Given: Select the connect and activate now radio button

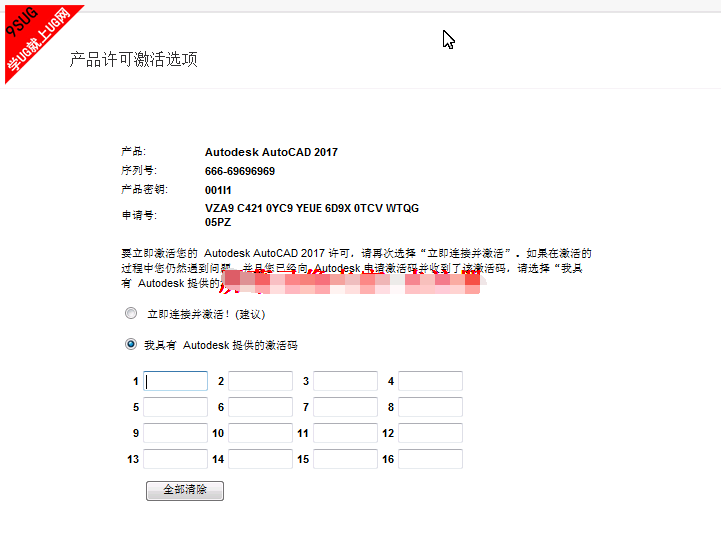Looking at the screenshot, I should [131, 314].
